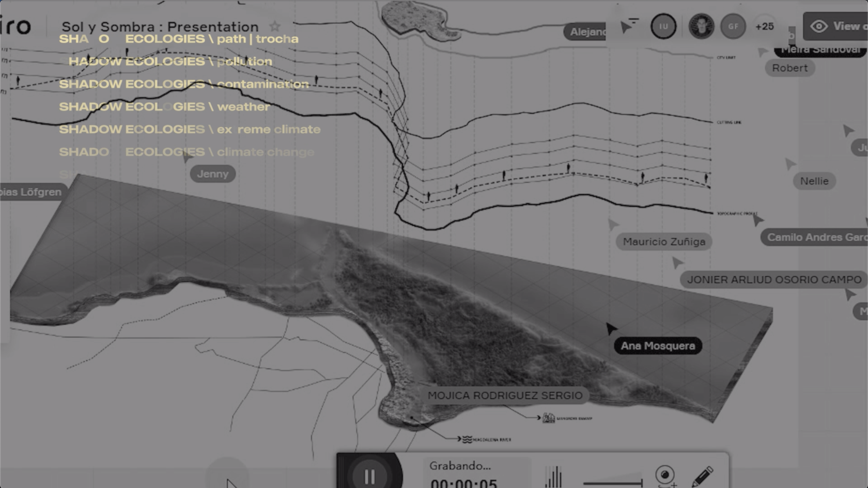Star the Sol y Sombra board
Screen dimensions: 868x488
point(275,26)
